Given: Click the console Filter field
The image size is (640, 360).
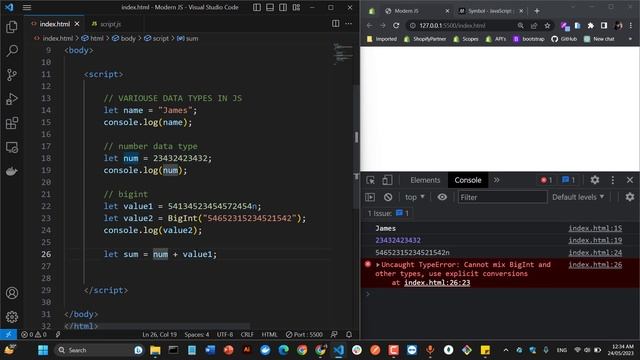Looking at the screenshot, I should click(502, 197).
